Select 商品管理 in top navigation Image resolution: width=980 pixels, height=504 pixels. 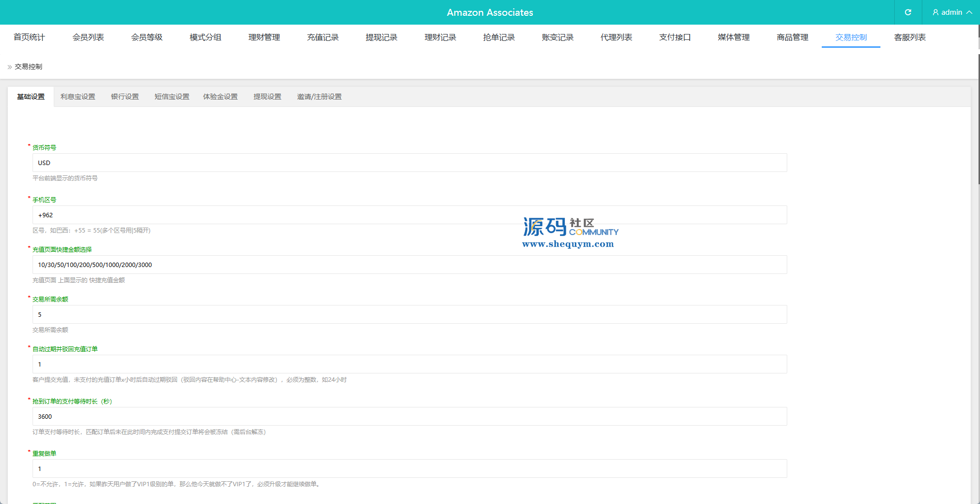[x=792, y=37]
